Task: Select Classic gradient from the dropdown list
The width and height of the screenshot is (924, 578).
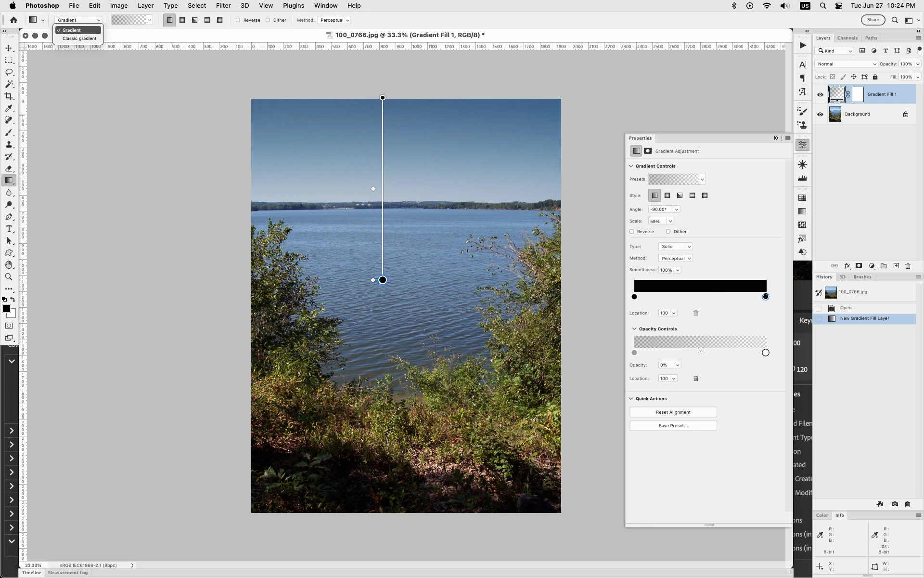Action: [79, 39]
